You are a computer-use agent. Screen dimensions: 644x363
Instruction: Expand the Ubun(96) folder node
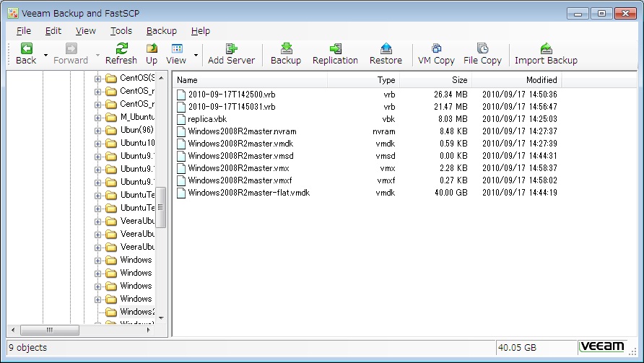(97, 131)
